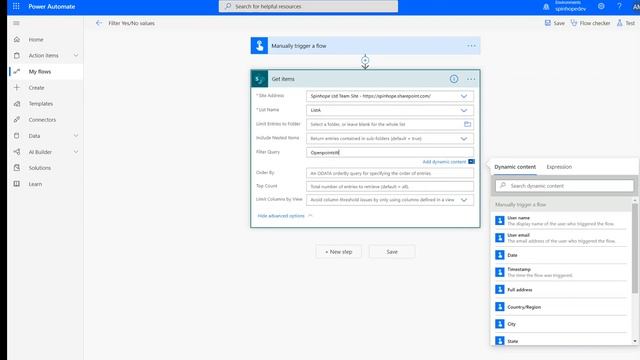Viewport: 640px width, 360px height.
Task: Expand AI Builder submenu chevron
Action: (x=76, y=152)
